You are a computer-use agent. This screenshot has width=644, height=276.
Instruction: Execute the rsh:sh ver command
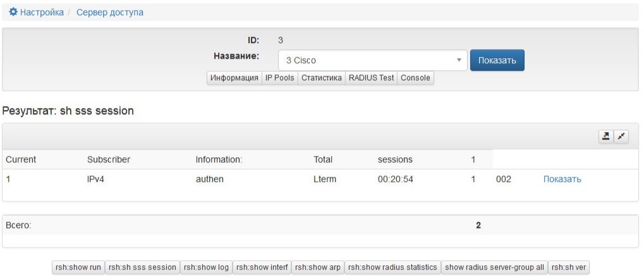coord(569,267)
